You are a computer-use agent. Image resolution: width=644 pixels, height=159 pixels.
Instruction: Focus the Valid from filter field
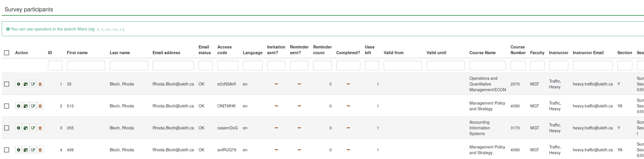click(x=403, y=66)
